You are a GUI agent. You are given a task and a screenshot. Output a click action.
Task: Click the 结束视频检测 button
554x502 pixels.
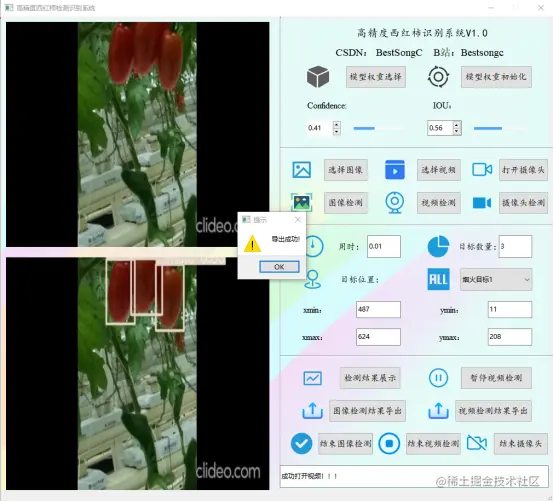[433, 443]
